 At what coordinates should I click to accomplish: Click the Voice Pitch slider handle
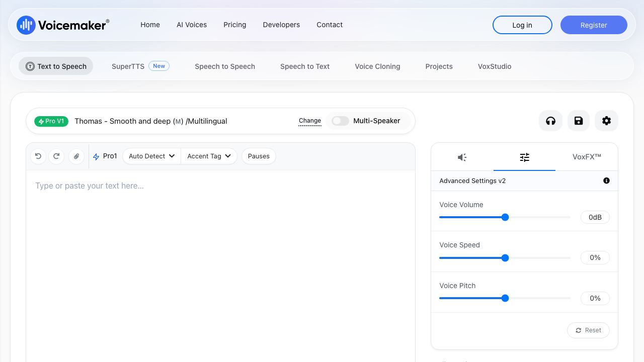coord(505,298)
